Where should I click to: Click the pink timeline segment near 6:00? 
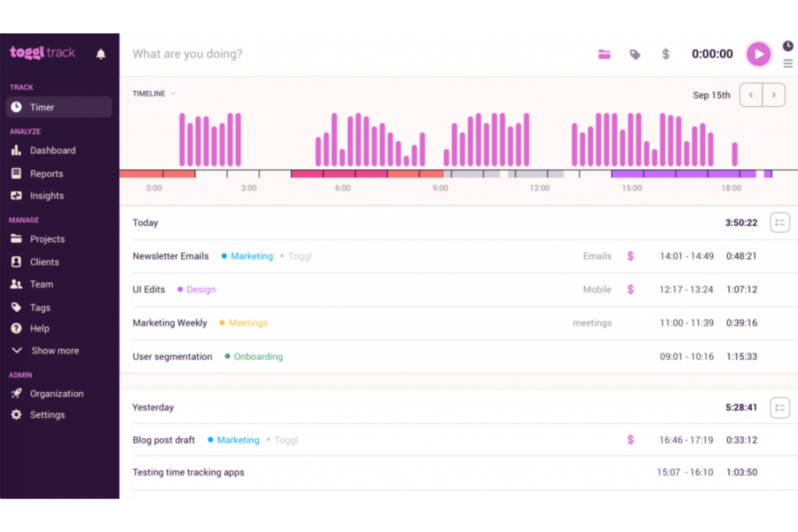(339, 174)
